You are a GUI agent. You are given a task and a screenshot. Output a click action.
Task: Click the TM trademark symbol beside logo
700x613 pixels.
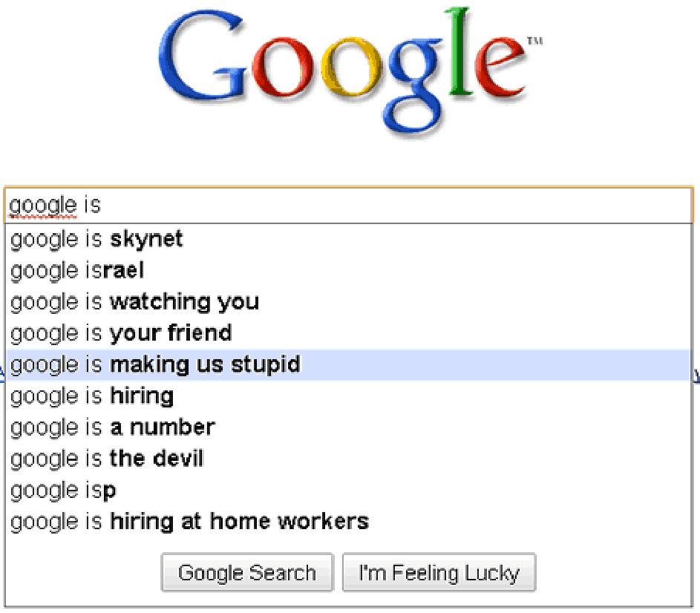534,41
